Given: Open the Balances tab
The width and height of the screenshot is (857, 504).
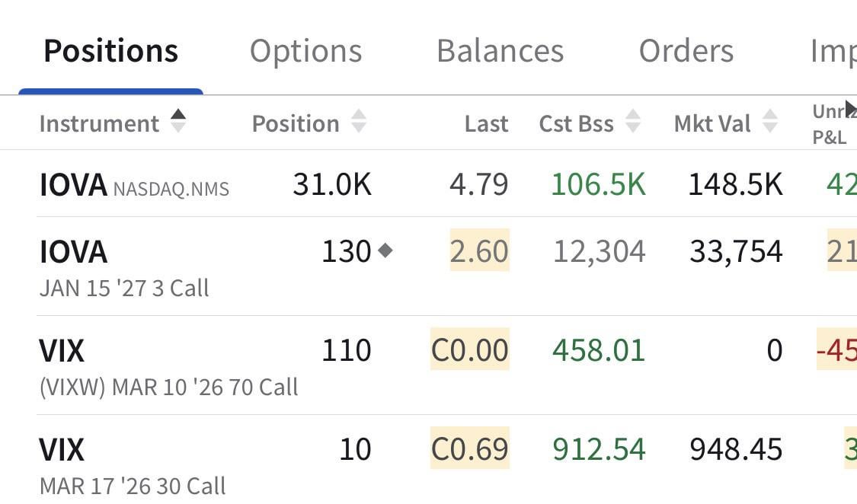Looking at the screenshot, I should pyautogui.click(x=500, y=51).
